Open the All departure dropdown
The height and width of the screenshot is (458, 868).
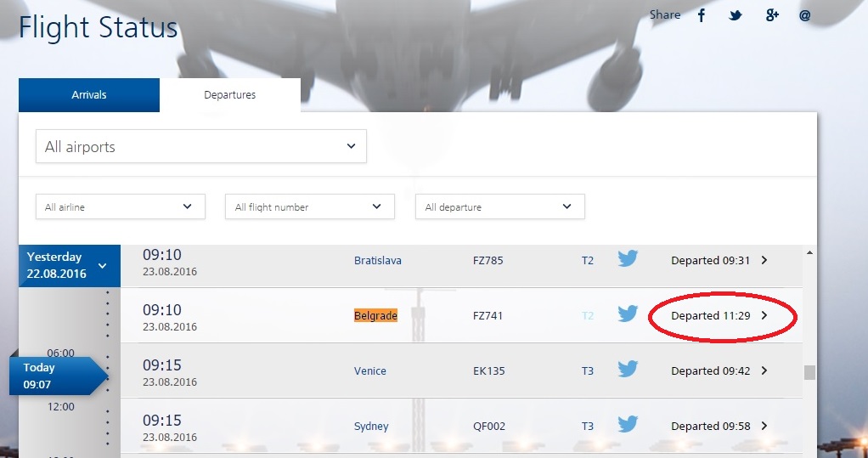point(499,206)
